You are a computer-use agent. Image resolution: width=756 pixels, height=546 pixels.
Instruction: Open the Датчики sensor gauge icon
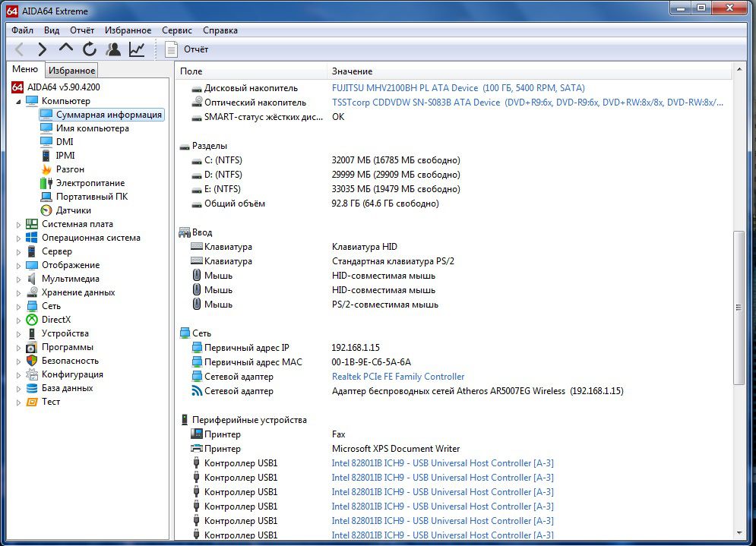coord(46,210)
